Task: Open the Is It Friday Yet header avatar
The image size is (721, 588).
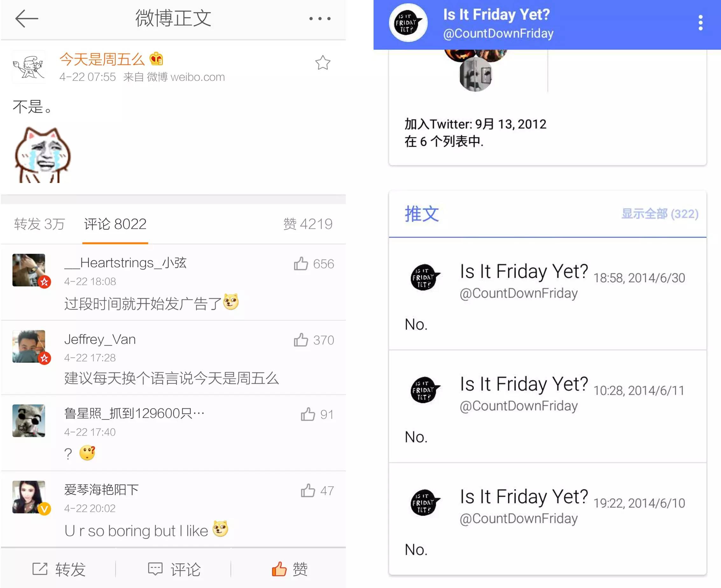Action: 408,23
